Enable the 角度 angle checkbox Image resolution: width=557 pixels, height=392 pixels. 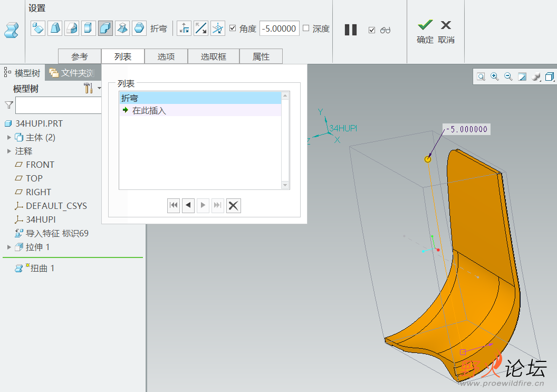coord(233,28)
